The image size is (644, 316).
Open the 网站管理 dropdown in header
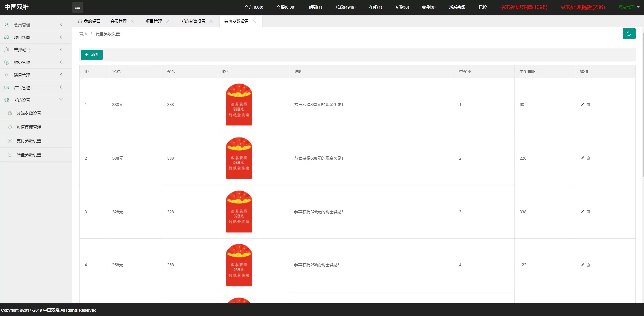click(628, 7)
